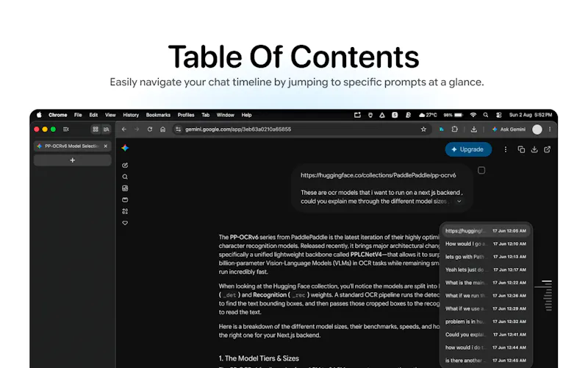Open the search chats icon in the Gemini sidebar

[125, 177]
